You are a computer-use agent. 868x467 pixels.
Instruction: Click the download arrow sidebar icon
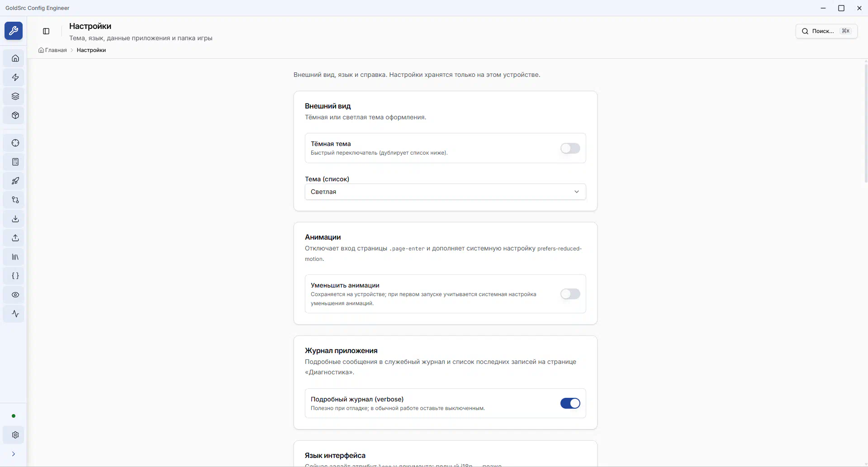pos(15,219)
